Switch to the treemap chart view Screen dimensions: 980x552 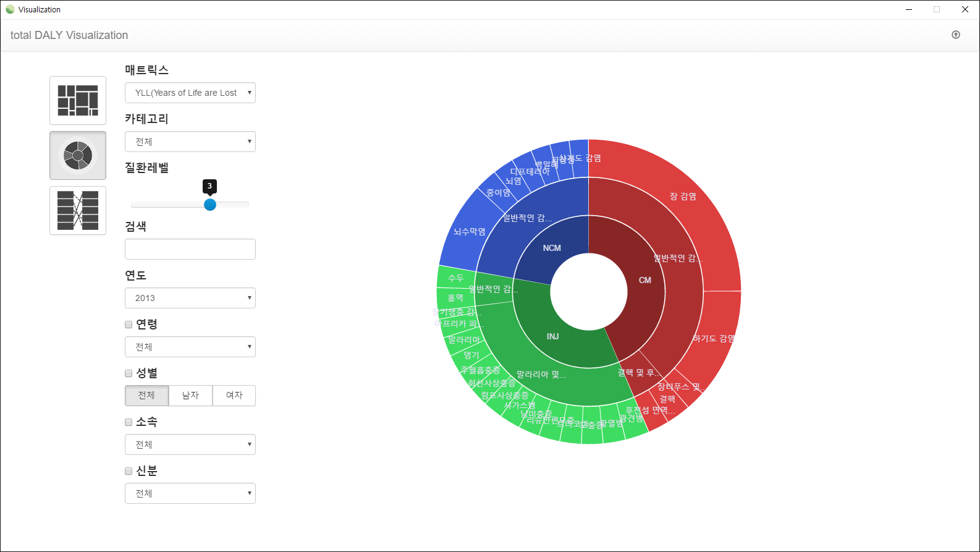coord(78,101)
